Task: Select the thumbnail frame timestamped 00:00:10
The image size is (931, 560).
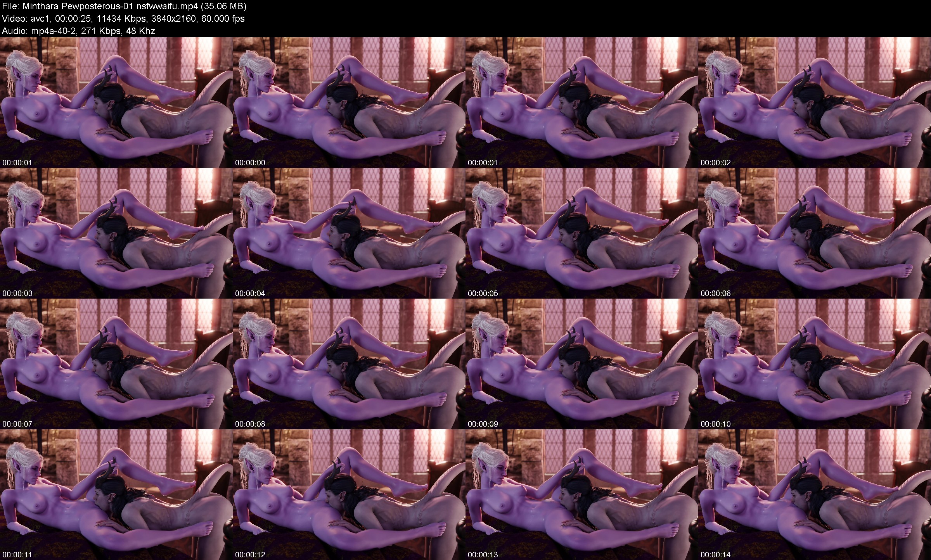Action: 815,364
